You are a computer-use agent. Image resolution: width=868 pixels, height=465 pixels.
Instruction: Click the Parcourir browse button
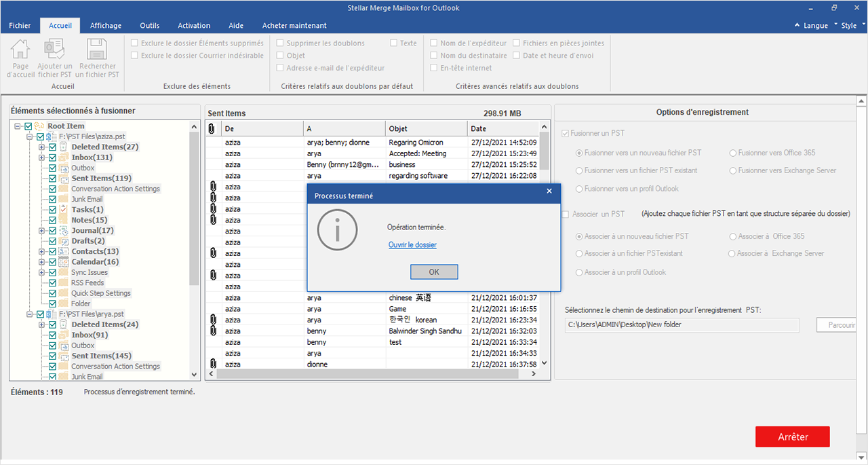click(836, 325)
